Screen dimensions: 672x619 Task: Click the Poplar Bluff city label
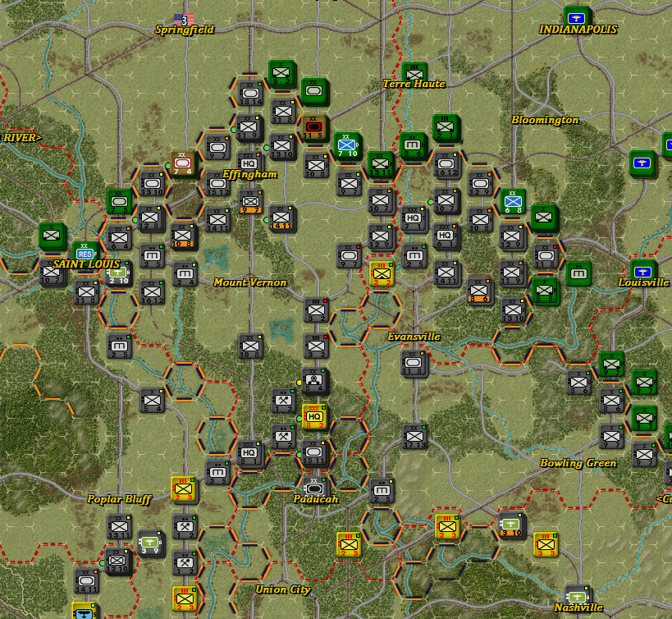point(119,499)
